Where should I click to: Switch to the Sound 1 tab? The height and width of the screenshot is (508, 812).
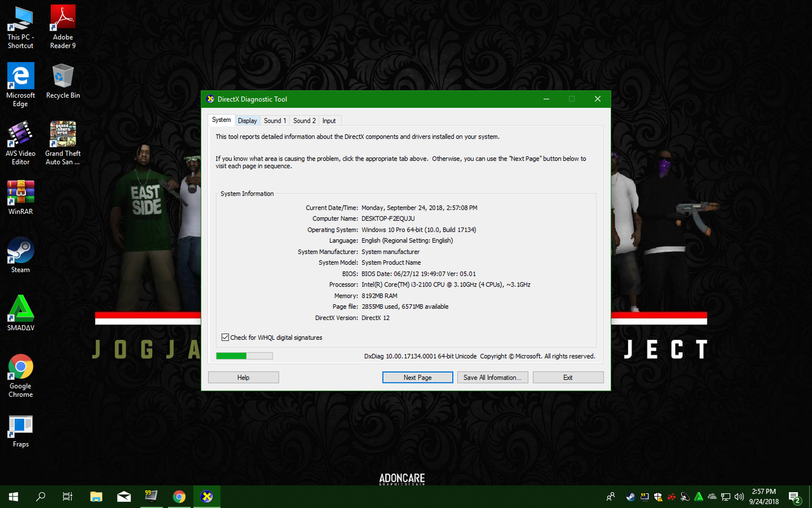coord(275,121)
